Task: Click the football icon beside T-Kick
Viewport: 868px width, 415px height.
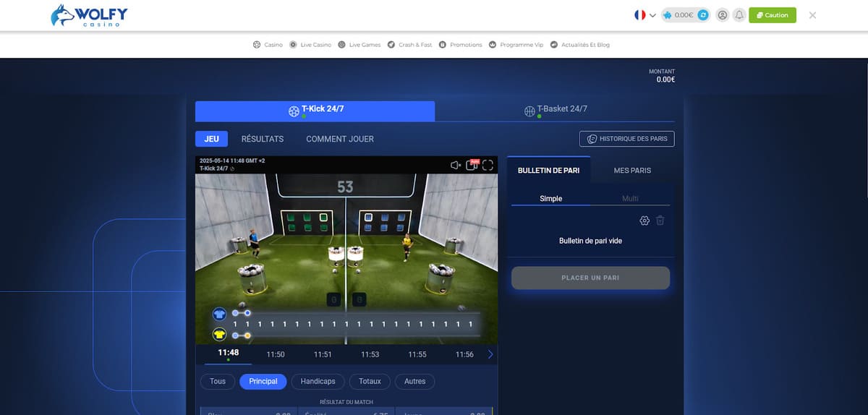Action: [294, 111]
